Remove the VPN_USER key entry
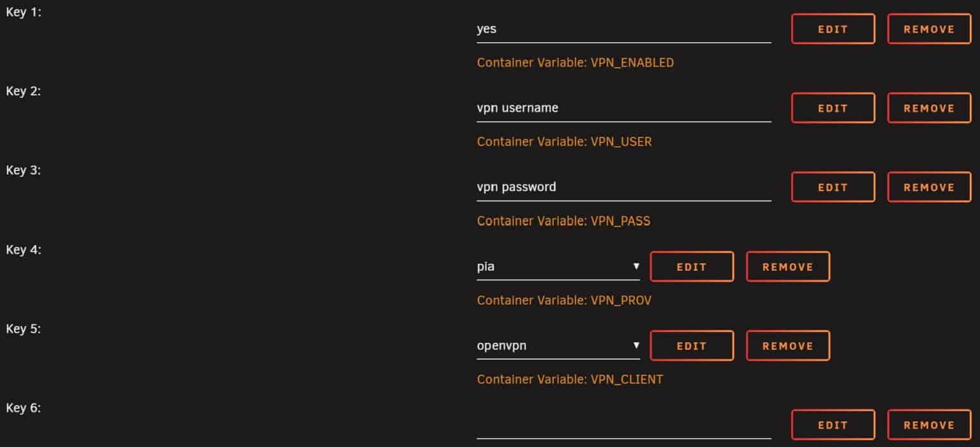 [x=928, y=108]
